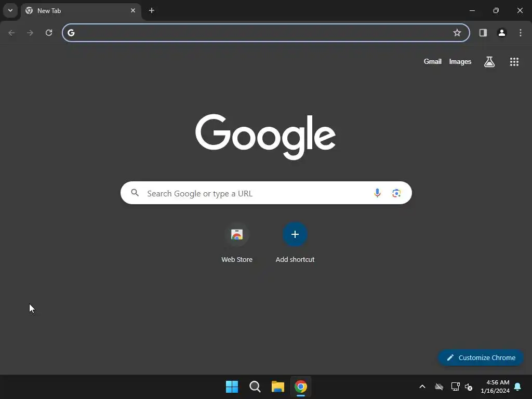
Task: Click the Google G icon in address bar
Action: pyautogui.click(x=71, y=33)
